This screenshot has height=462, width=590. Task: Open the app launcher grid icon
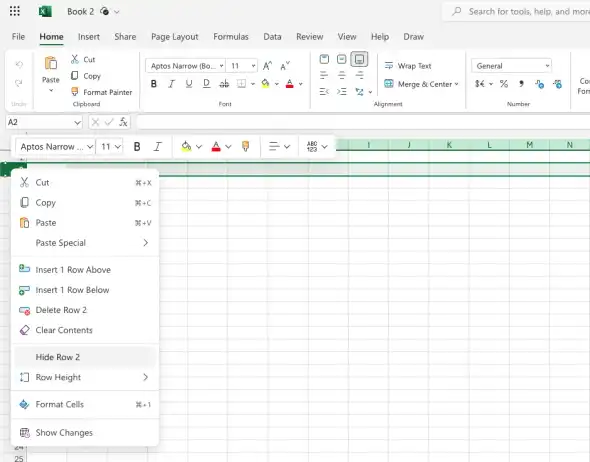click(x=15, y=11)
